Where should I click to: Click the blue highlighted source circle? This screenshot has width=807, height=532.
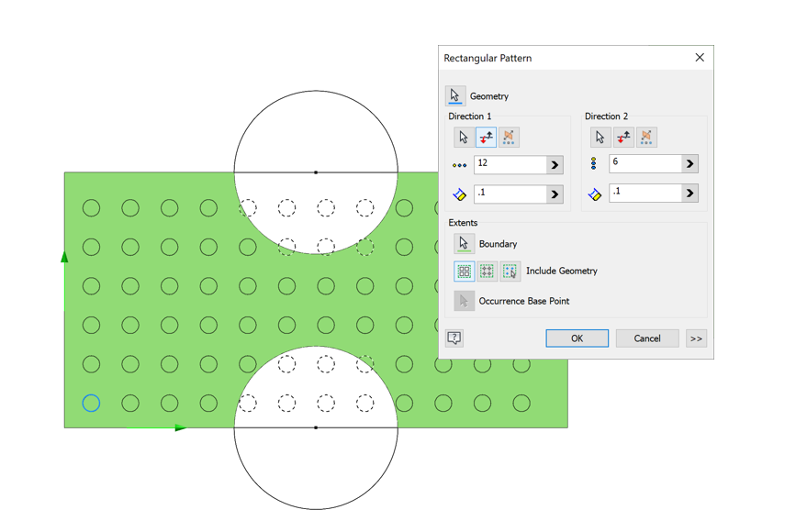91,403
